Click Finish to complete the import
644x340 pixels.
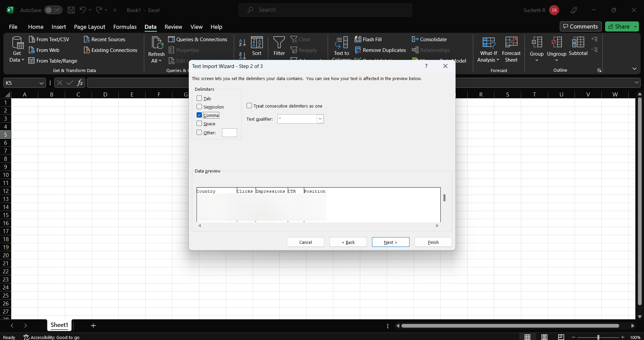pos(433,242)
